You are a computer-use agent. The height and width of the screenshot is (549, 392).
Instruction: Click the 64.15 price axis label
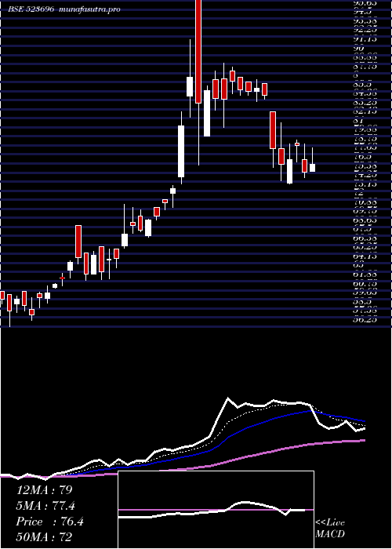click(365, 256)
